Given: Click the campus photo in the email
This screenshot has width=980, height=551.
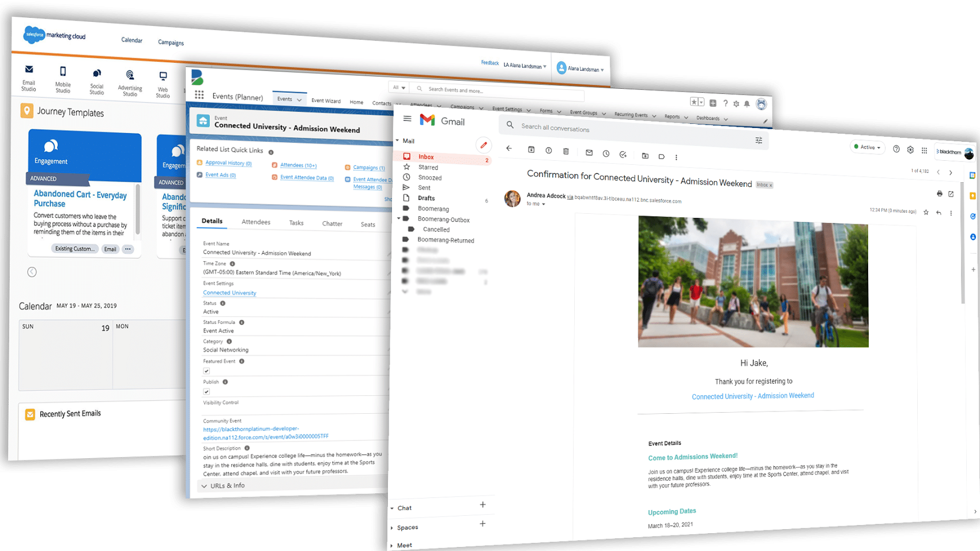Looking at the screenshot, I should 753,281.
